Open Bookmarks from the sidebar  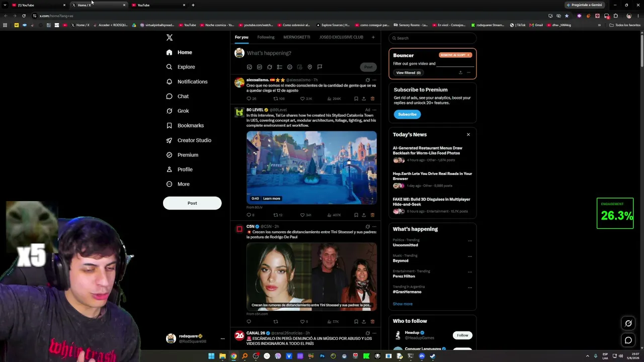coord(185,125)
